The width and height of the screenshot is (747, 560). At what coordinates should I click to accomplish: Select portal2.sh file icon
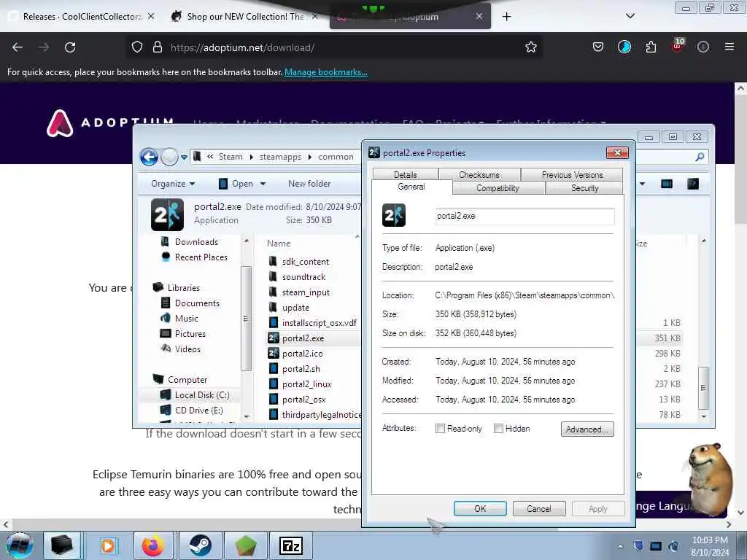(x=273, y=368)
